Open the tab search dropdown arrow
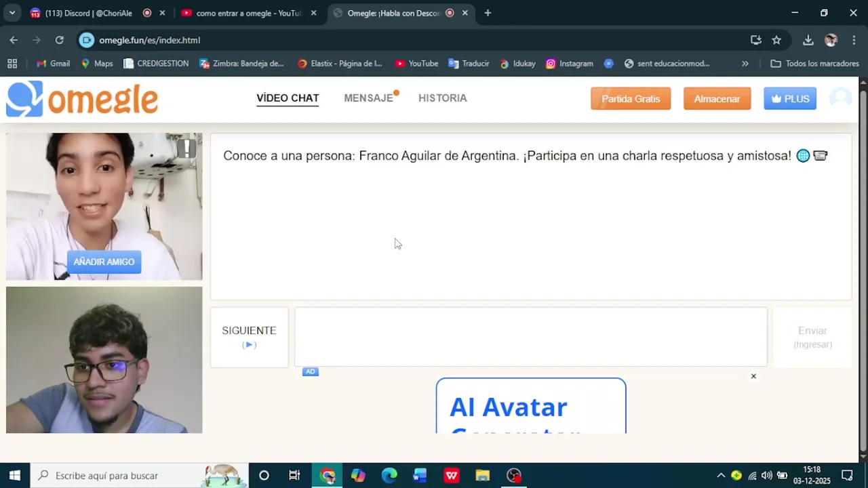The image size is (868, 488). pyautogui.click(x=12, y=13)
